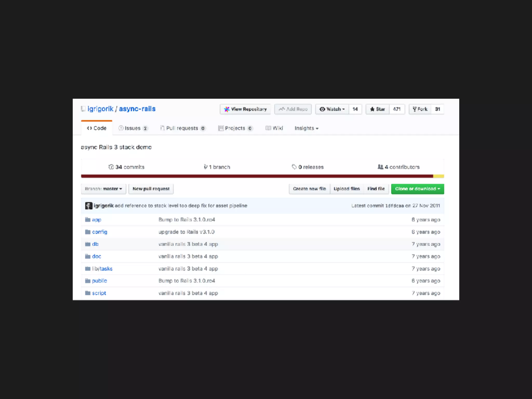Viewport: 532px width, 399px height.
Task: Open latest commit hash 1dfdcaa
Action: coord(394,206)
